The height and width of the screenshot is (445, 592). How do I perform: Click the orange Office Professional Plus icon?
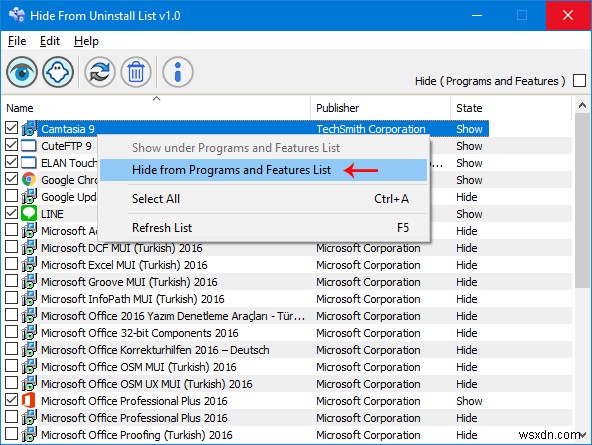pyautogui.click(x=29, y=400)
